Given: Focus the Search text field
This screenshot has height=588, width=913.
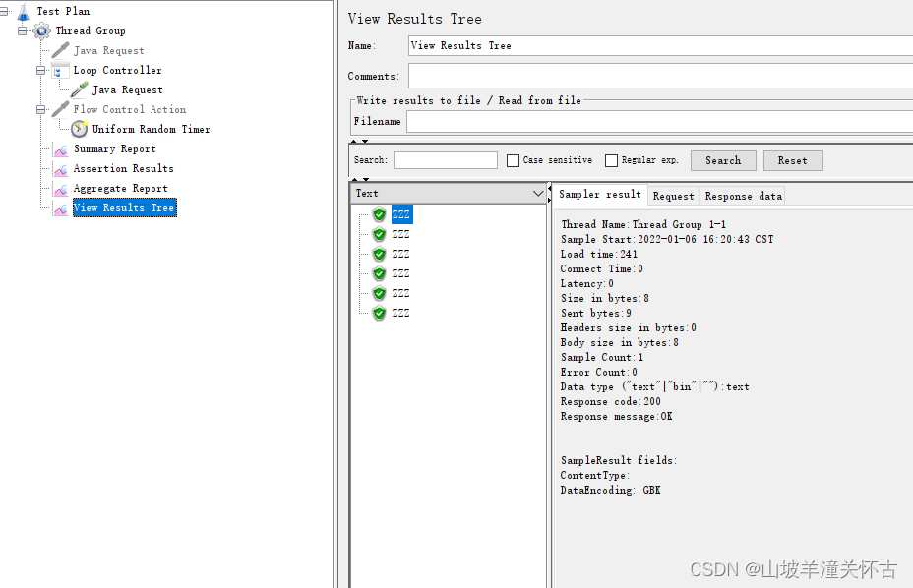Looking at the screenshot, I should [446, 160].
